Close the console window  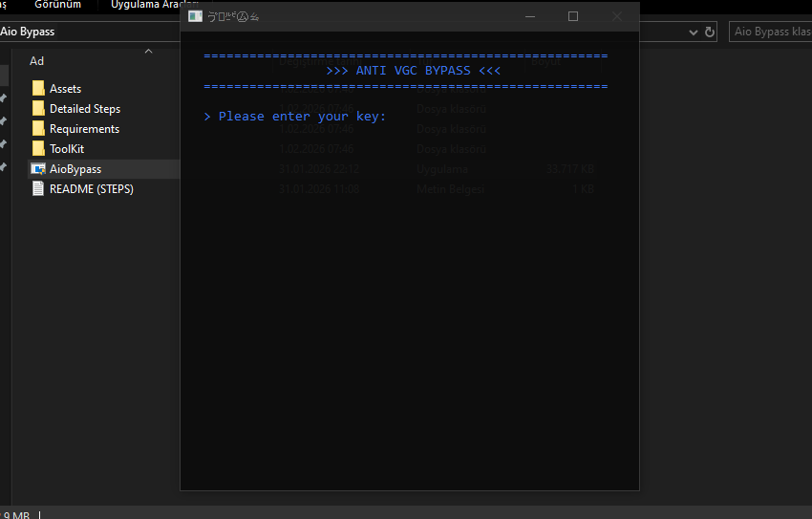(616, 16)
